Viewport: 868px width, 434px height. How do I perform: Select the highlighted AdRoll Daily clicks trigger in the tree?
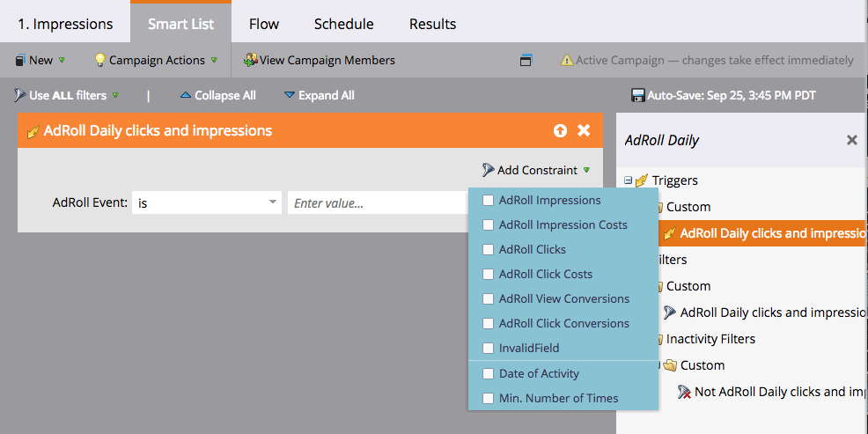click(762, 233)
